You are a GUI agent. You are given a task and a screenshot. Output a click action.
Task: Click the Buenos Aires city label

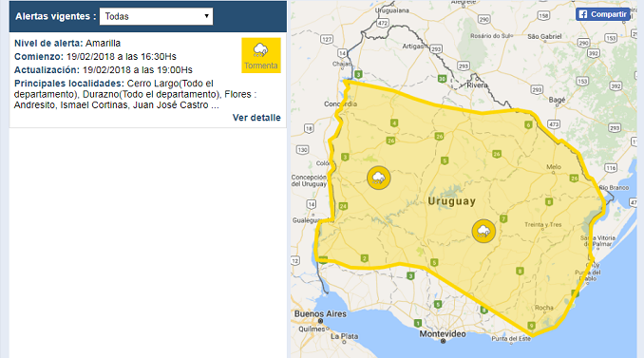[x=320, y=314]
